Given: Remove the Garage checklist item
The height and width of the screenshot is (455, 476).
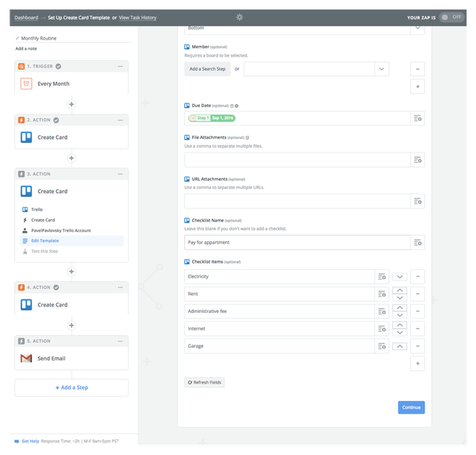Looking at the screenshot, I should click(x=417, y=346).
